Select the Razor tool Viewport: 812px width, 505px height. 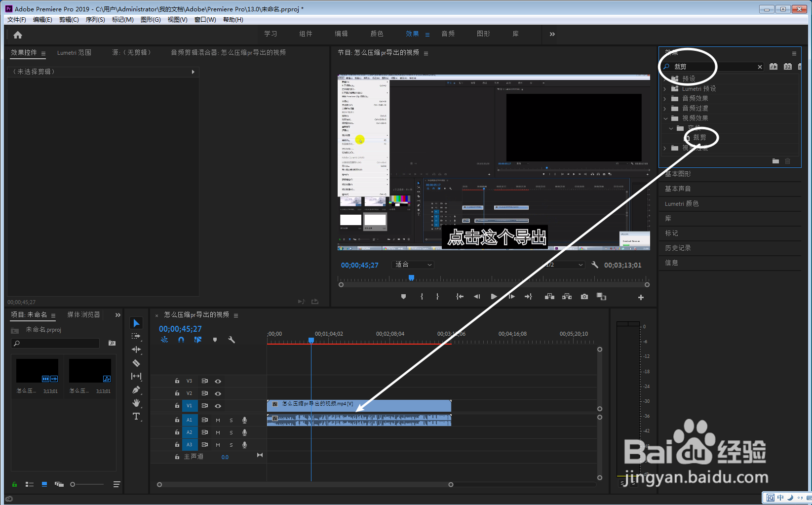pos(136,363)
